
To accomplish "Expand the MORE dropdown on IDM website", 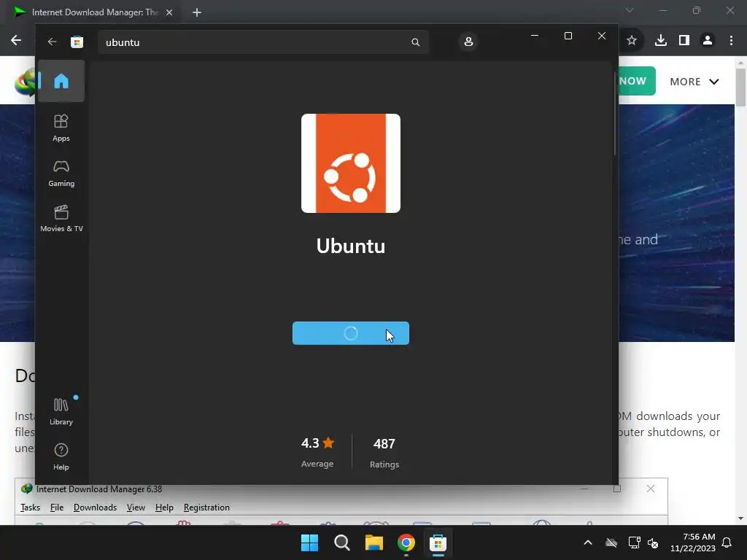I will coord(694,82).
